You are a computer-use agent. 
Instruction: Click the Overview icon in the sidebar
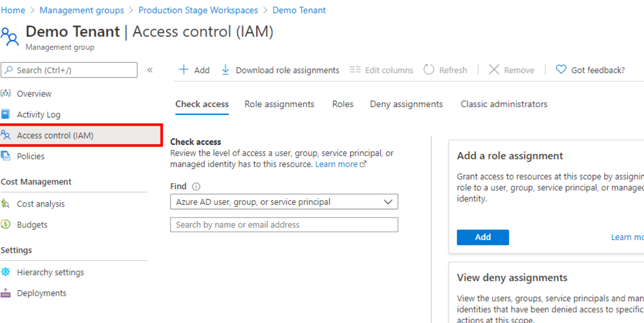click(6, 93)
